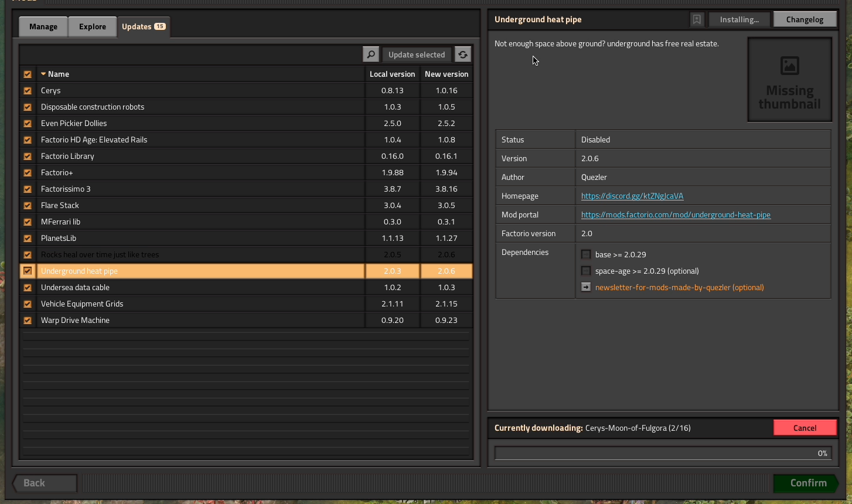
Task: Refresh the updates list
Action: coord(463,55)
